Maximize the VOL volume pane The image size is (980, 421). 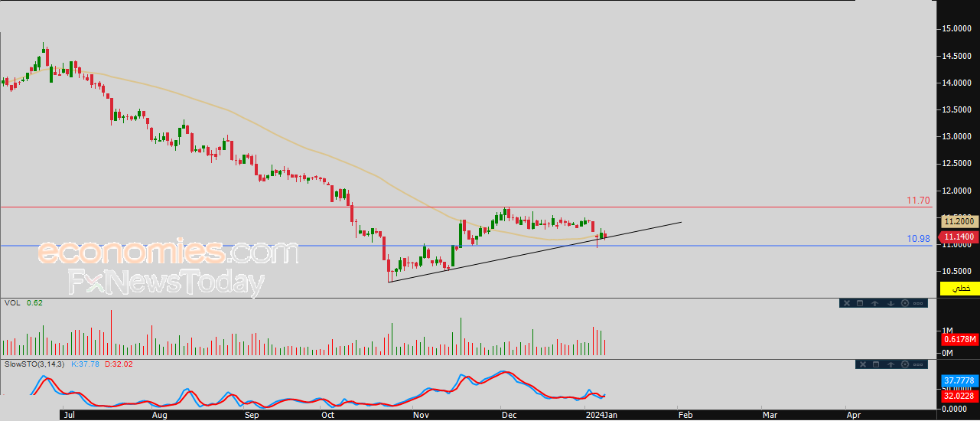860,303
